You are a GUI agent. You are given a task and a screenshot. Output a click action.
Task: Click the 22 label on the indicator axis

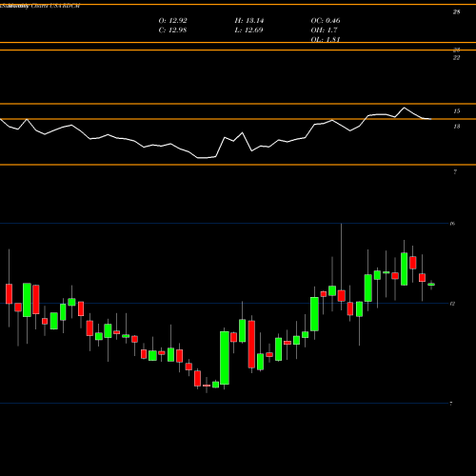456,58
